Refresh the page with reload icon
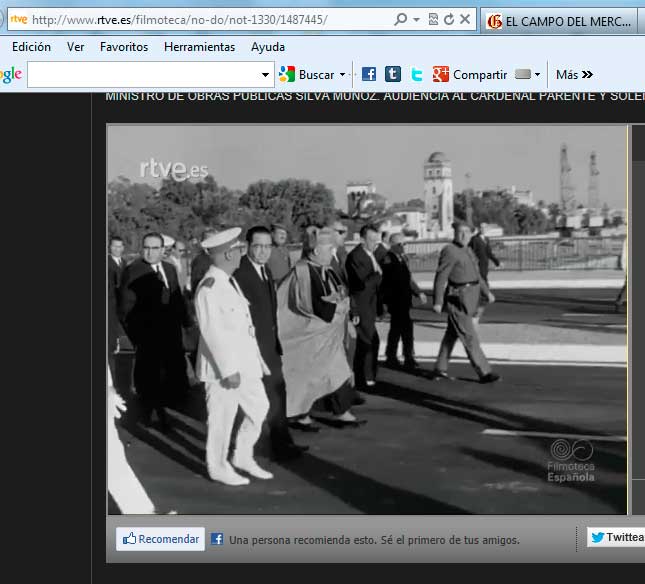 448,20
